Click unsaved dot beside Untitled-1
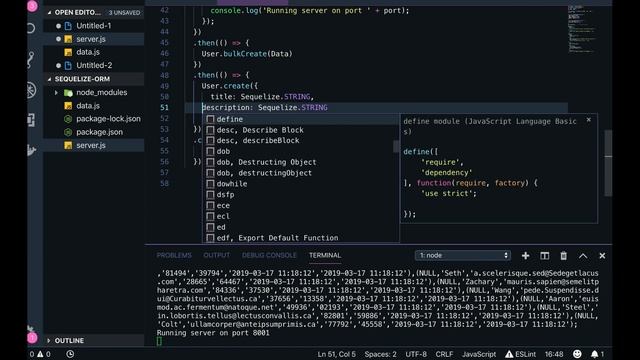Image resolution: width=640 pixels, height=360 pixels. [58, 26]
